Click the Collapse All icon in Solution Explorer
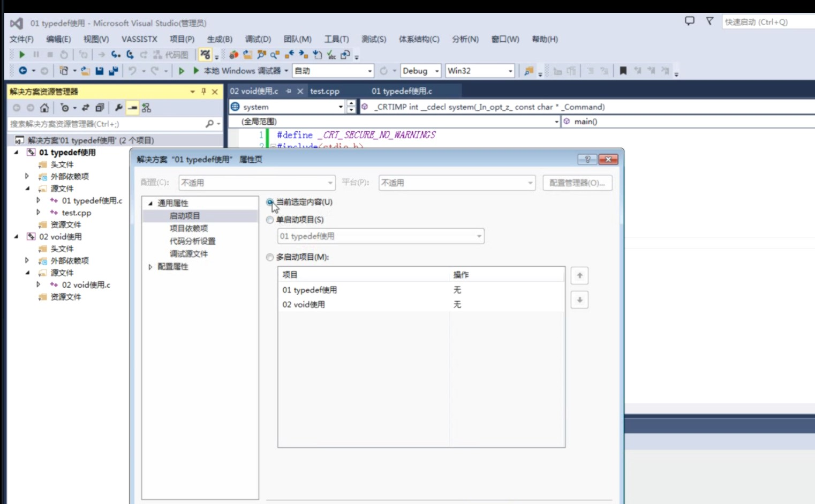The height and width of the screenshot is (504, 815). pos(100,108)
